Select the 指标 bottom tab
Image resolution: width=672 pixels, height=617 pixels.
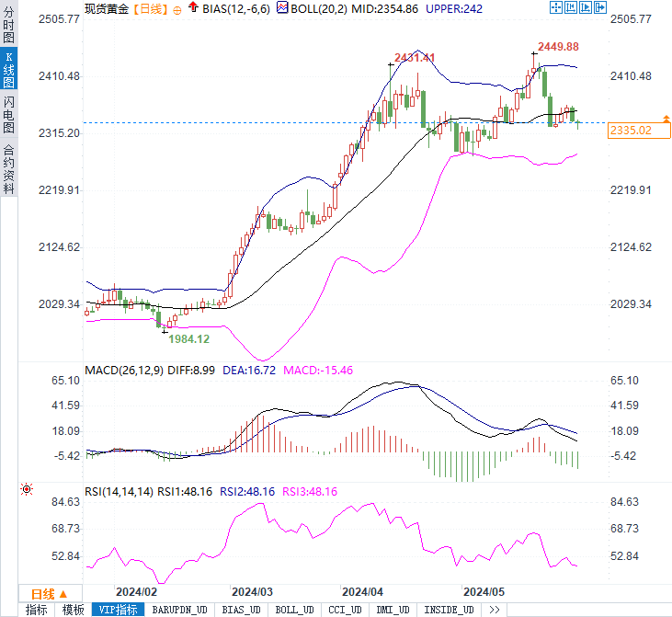point(36,610)
